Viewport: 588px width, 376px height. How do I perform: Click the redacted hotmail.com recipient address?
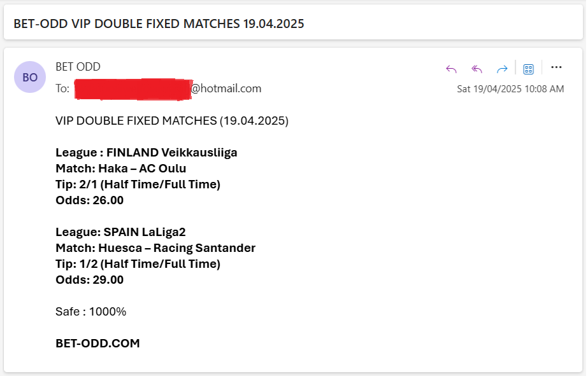(x=168, y=89)
